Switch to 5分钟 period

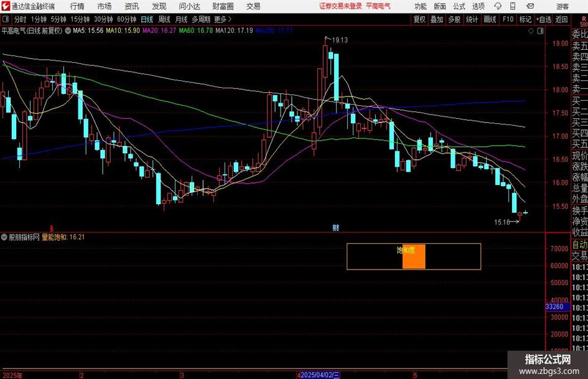58,19
